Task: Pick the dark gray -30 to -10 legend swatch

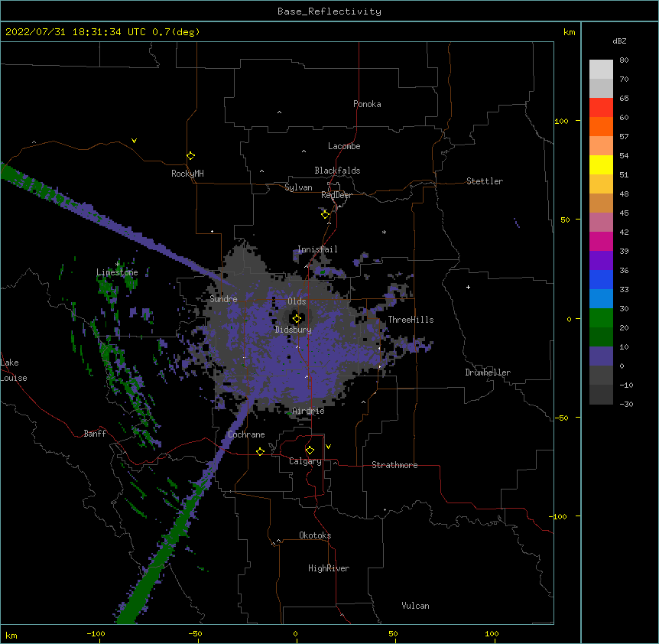Action: (x=601, y=395)
